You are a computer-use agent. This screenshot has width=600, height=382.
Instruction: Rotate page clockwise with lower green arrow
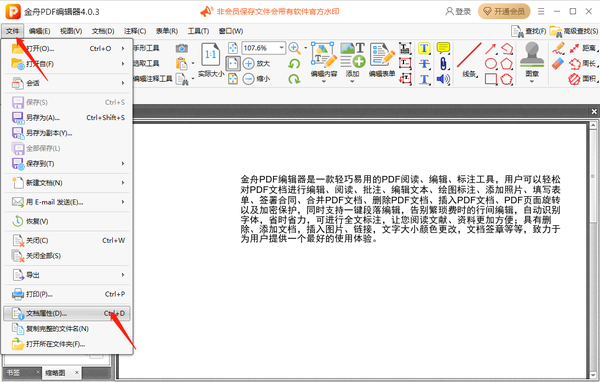tap(294, 79)
